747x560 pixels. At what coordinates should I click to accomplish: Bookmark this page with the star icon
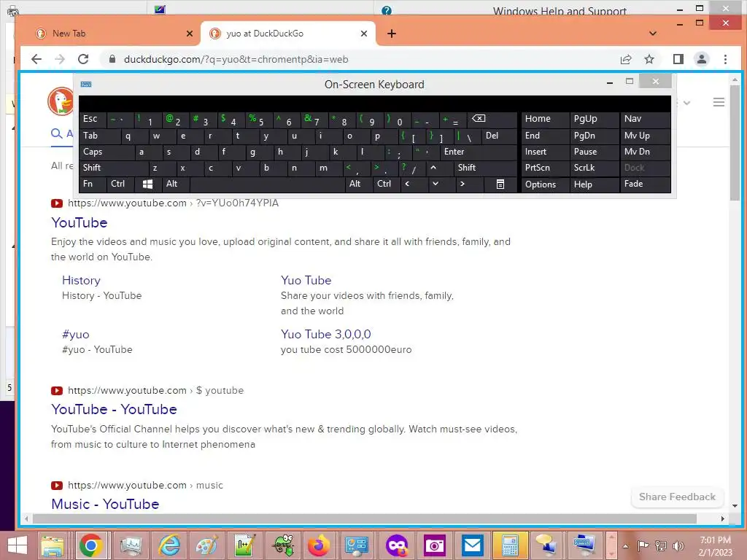[x=649, y=59]
